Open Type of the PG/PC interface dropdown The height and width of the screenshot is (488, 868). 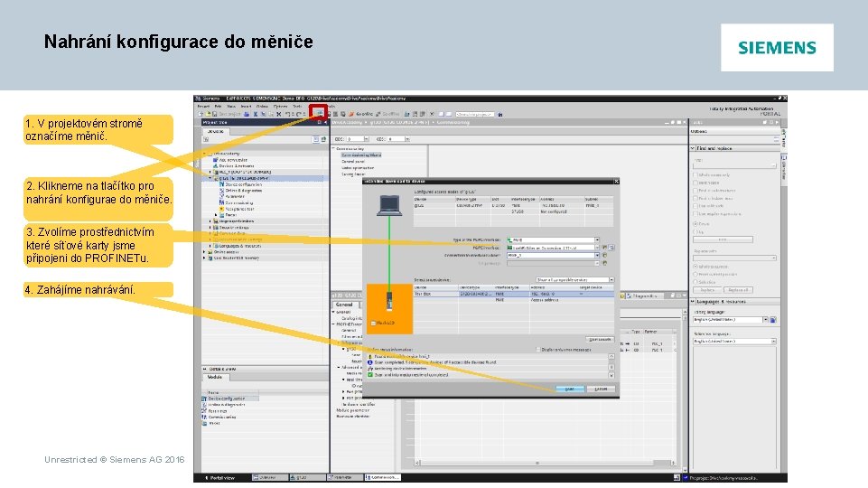point(597,239)
